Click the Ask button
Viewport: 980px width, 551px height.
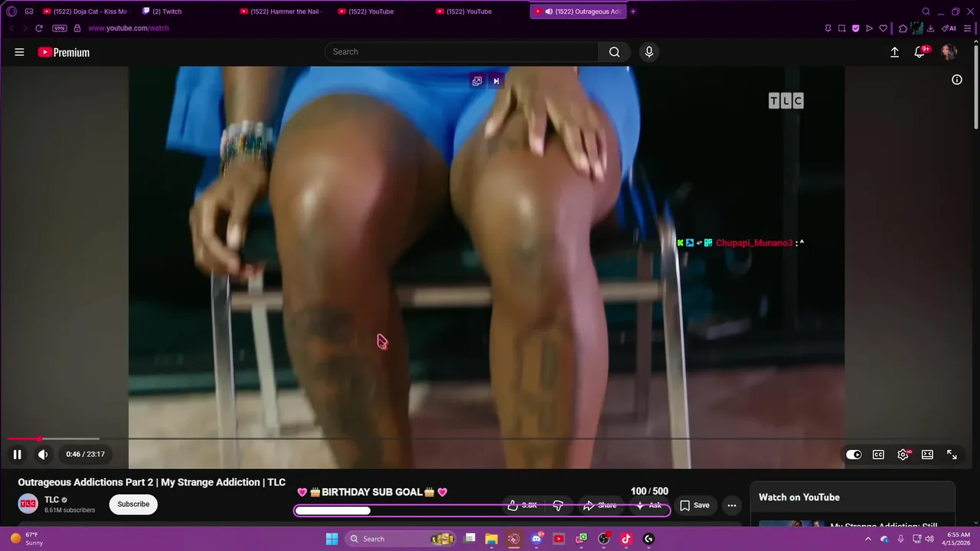[648, 505]
